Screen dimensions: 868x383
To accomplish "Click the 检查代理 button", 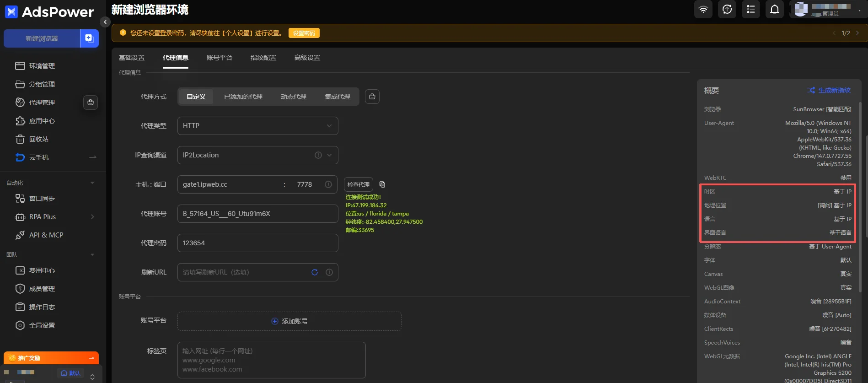I will coord(359,184).
